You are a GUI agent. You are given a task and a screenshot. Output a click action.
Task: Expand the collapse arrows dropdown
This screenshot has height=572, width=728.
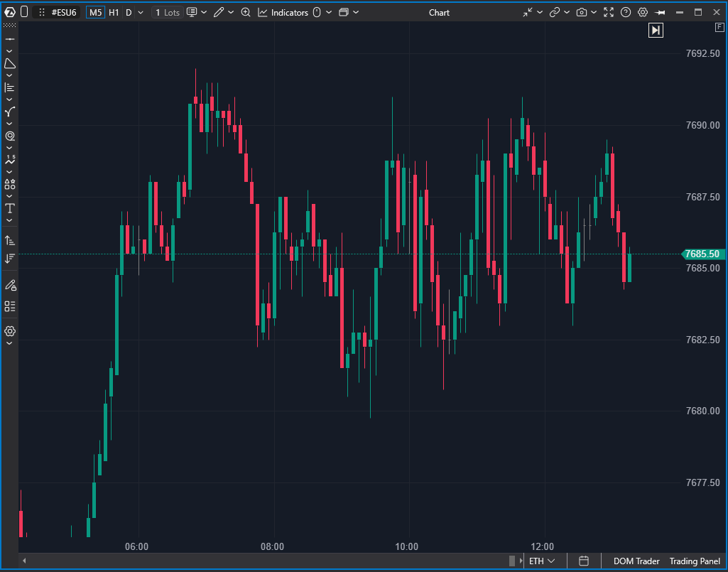pyautogui.click(x=540, y=13)
